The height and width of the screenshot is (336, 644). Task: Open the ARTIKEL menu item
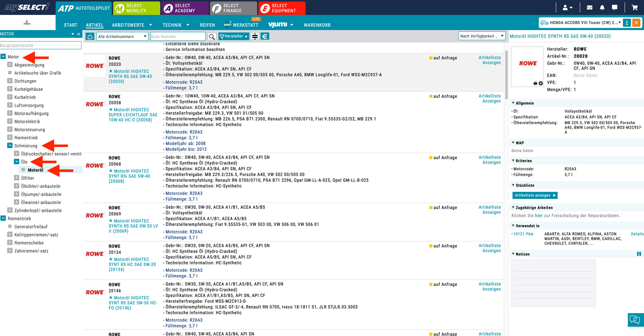point(95,25)
